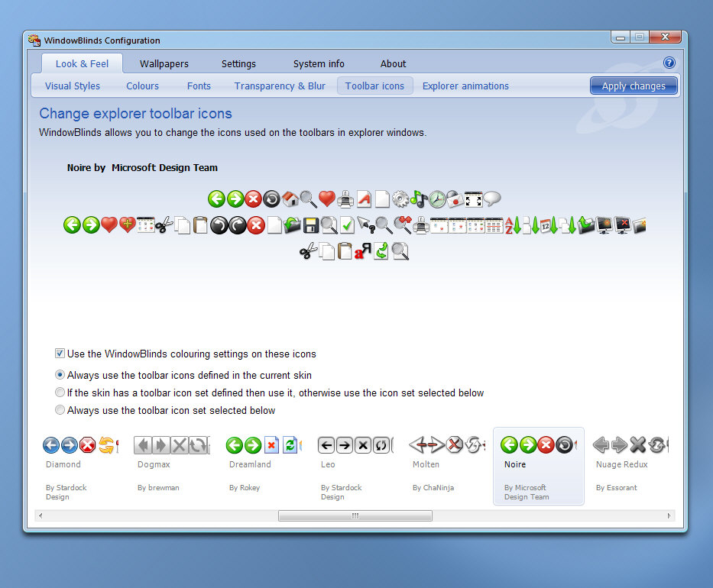Click the clock history icon
Screen dimensions: 713x588
(x=437, y=199)
